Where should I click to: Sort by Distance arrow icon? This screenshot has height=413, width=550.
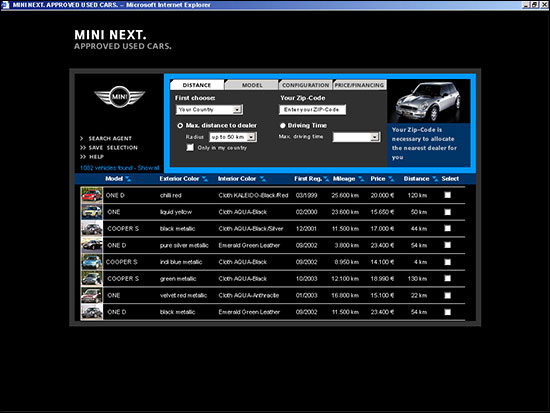[x=435, y=179]
